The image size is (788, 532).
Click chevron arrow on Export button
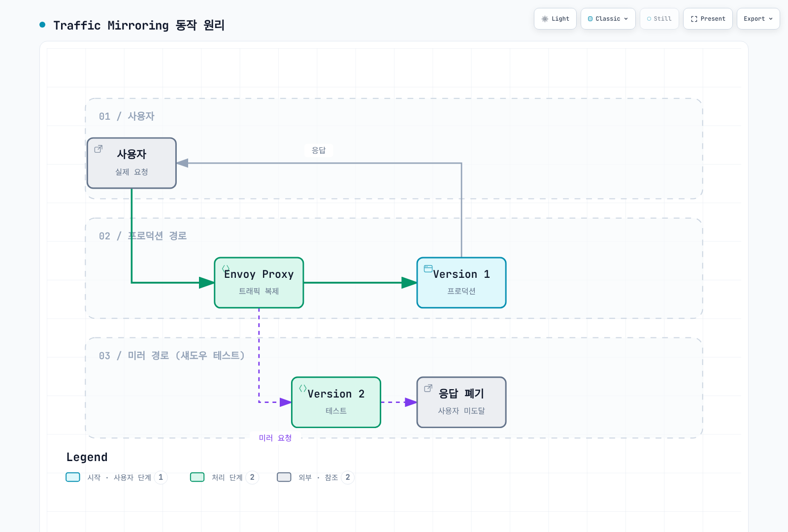pos(771,19)
